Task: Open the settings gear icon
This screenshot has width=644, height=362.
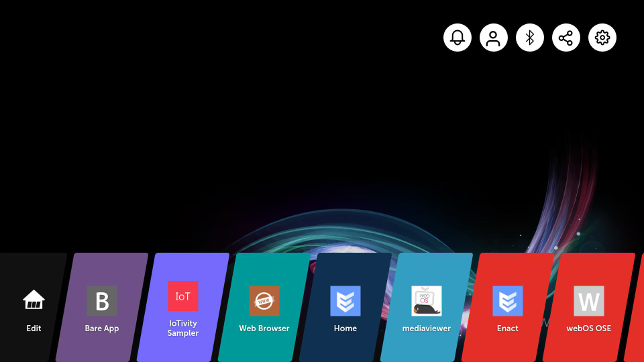Action: click(x=602, y=38)
